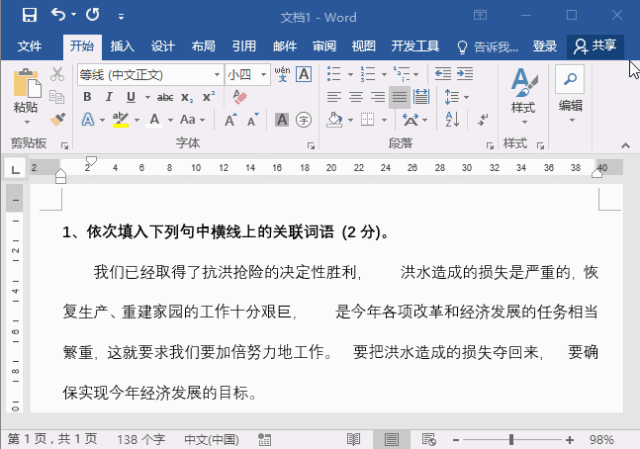Click the 粘贴 paste button
The image size is (640, 449).
pos(26,91)
